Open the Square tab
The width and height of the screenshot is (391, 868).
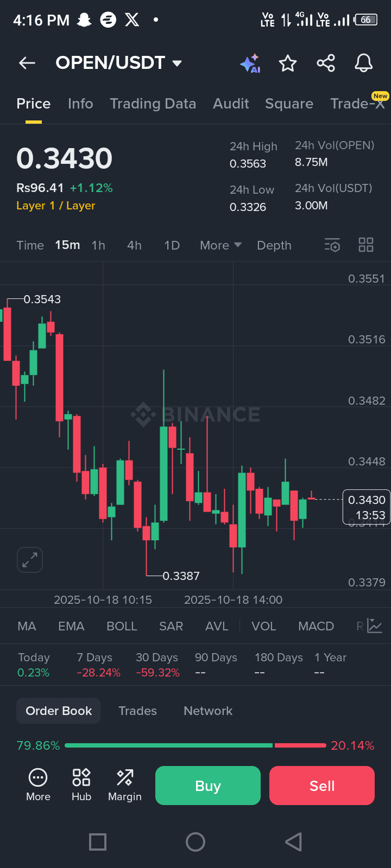pyautogui.click(x=289, y=104)
